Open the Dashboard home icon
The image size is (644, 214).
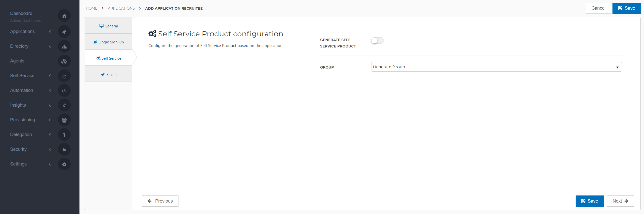(64, 16)
